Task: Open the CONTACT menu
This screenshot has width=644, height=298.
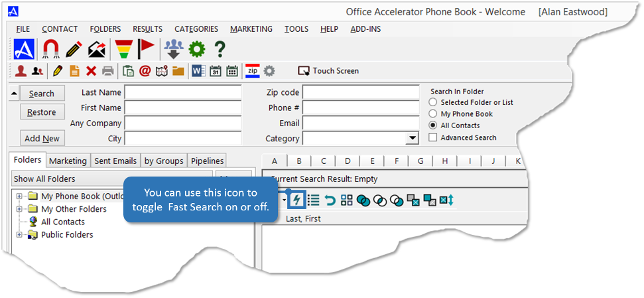Action: click(60, 29)
